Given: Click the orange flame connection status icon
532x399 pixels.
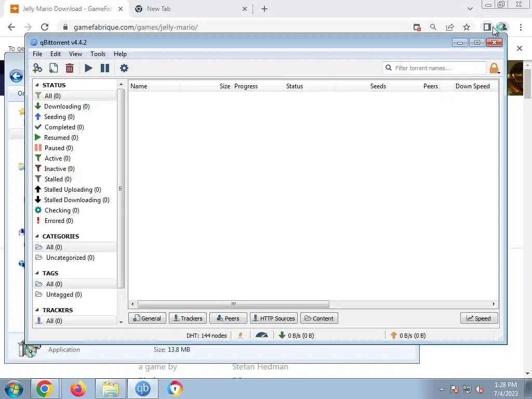Looking at the screenshot, I should (241, 335).
